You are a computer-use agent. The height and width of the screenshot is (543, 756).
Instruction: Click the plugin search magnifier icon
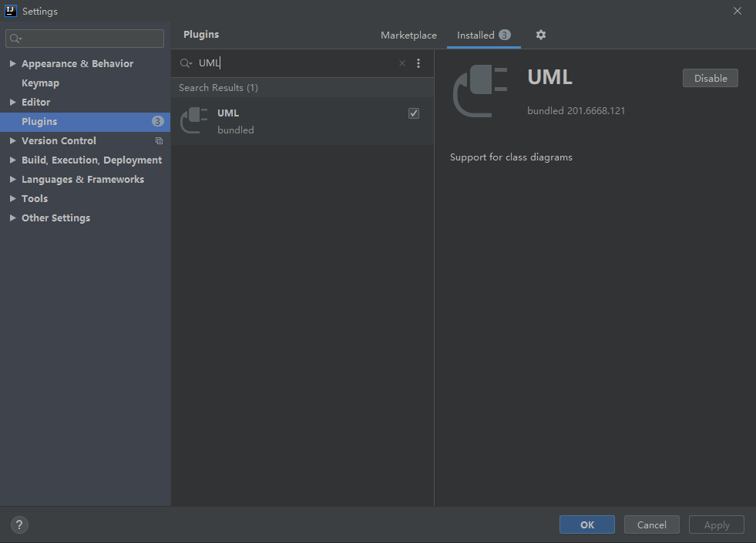click(186, 63)
